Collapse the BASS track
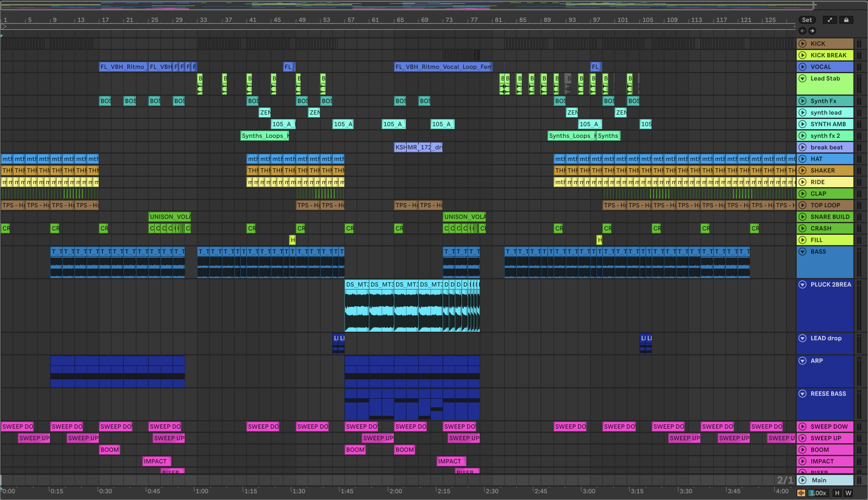This screenshot has width=868, height=500. [802, 252]
